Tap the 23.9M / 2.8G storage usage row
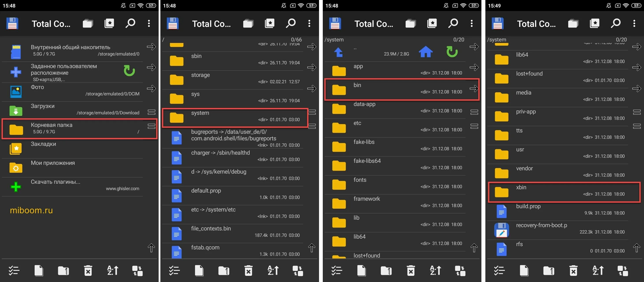The height and width of the screenshot is (282, 644). click(x=396, y=54)
